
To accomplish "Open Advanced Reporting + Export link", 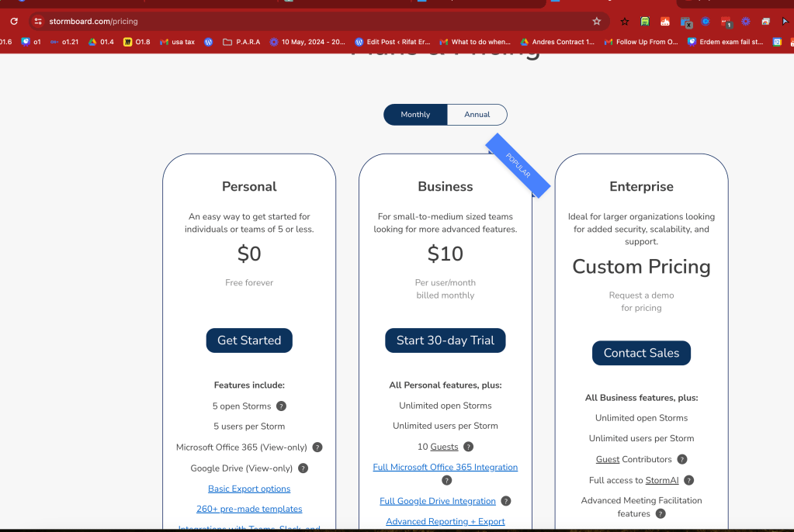I will [445, 521].
